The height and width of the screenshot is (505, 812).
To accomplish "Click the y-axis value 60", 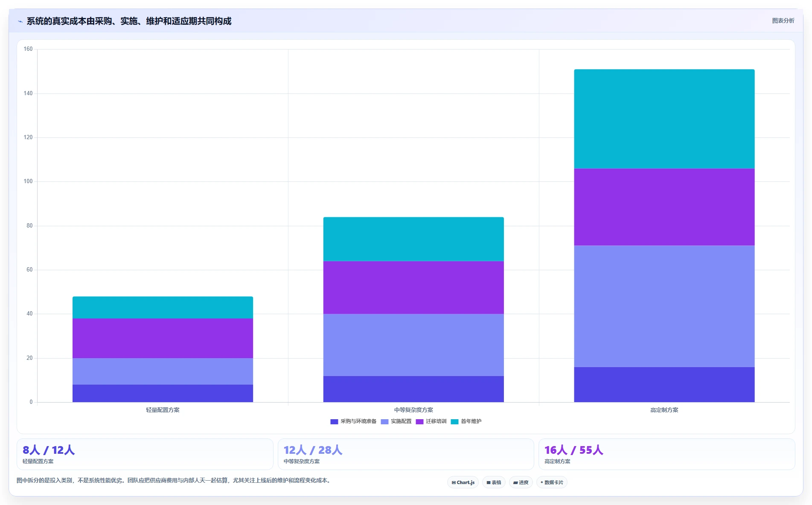I will click(x=29, y=270).
